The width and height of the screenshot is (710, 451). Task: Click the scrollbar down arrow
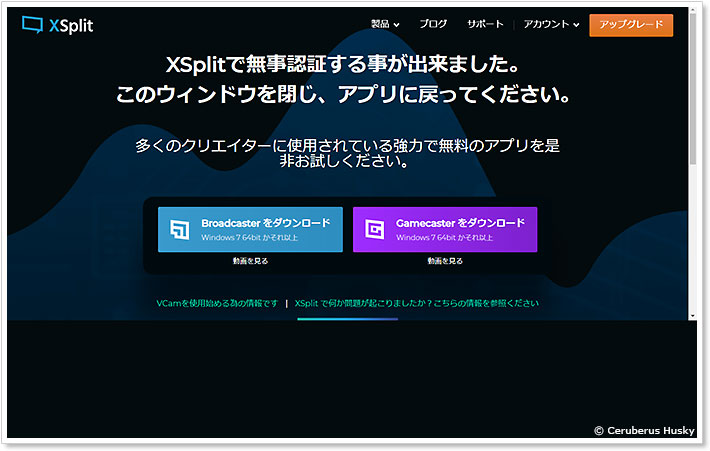pyautogui.click(x=693, y=316)
